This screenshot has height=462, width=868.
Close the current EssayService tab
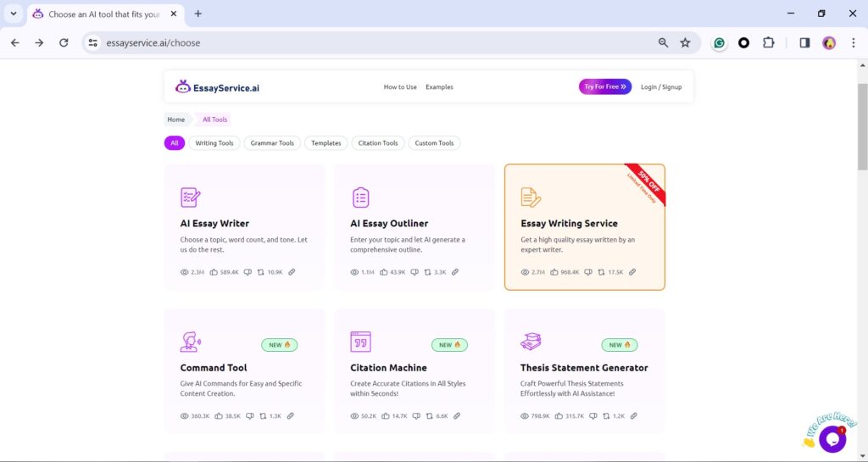click(x=174, y=14)
